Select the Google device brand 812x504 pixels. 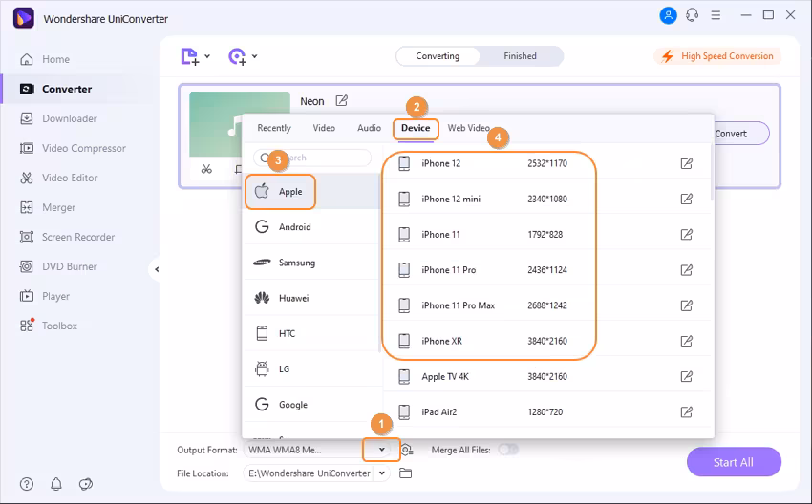pos(310,405)
